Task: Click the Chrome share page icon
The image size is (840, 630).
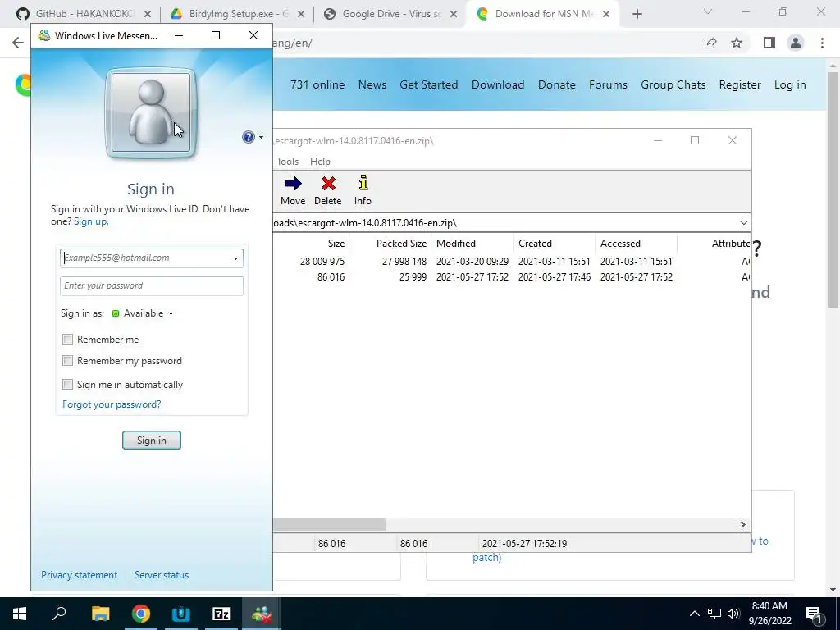Action: click(710, 43)
